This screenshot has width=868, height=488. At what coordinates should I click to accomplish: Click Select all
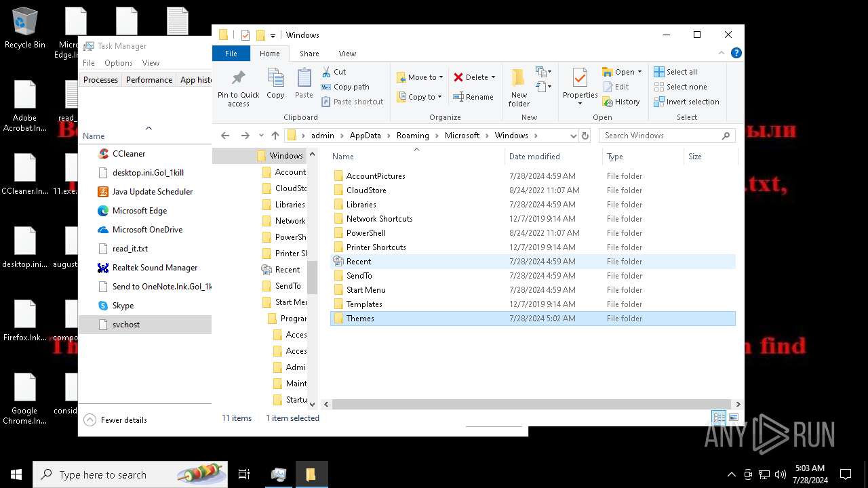pyautogui.click(x=675, y=72)
